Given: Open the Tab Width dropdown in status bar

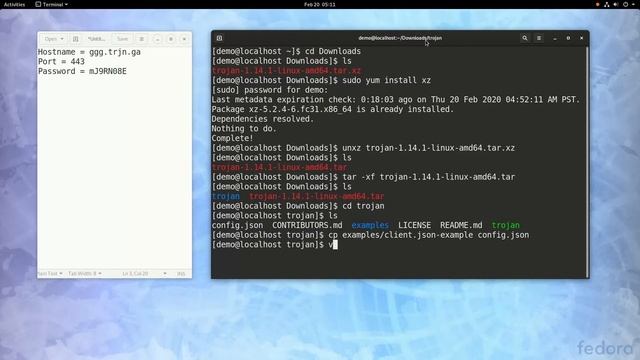Looking at the screenshot, I should (84, 273).
